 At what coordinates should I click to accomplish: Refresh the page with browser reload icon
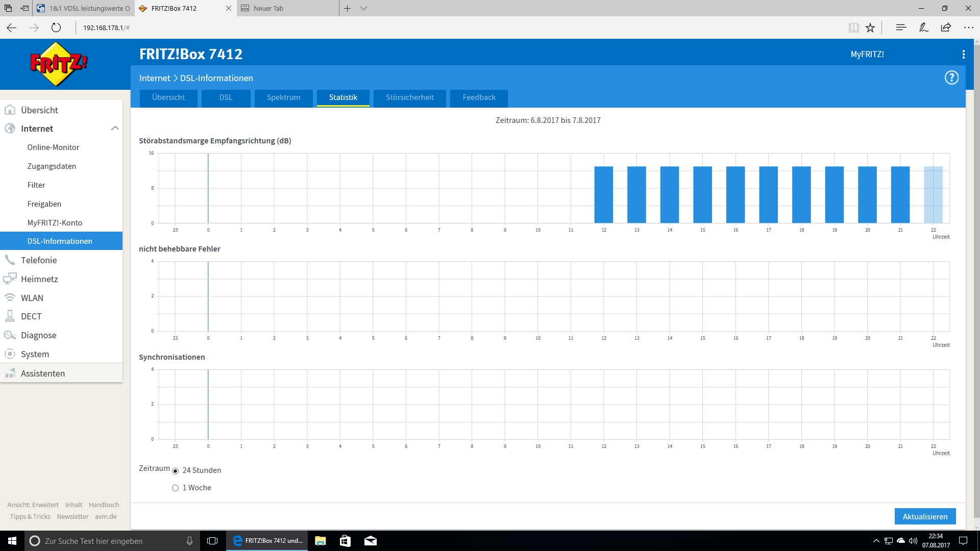click(56, 28)
